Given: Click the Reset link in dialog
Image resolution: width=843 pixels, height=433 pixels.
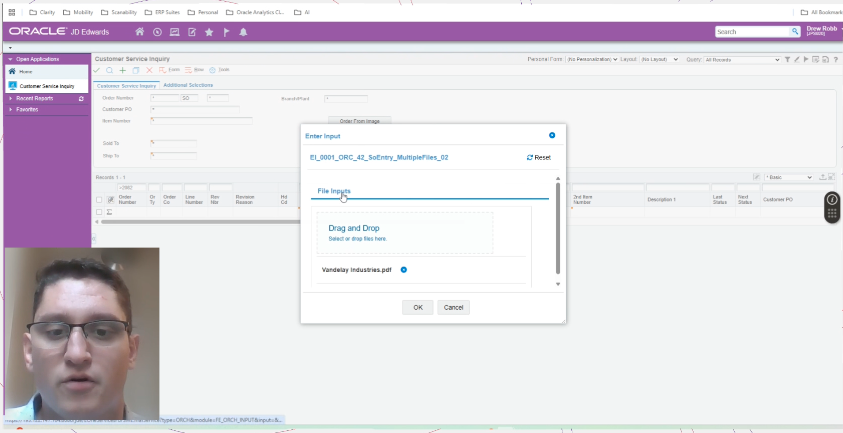Looking at the screenshot, I should tap(538, 157).
